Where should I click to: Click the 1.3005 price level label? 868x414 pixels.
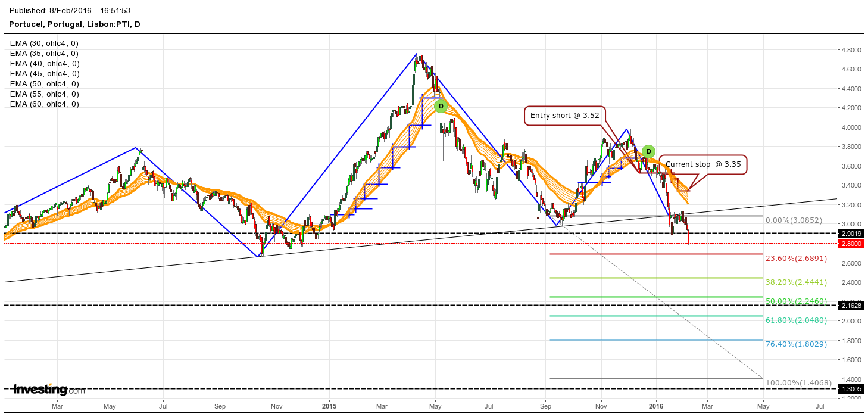[852, 389]
